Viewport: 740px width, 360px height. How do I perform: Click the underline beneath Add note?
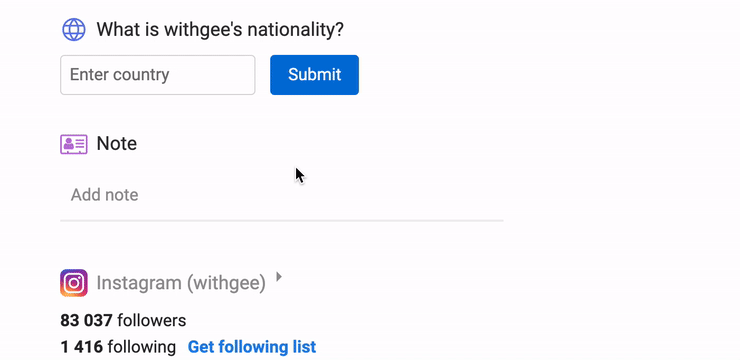pyautogui.click(x=282, y=220)
